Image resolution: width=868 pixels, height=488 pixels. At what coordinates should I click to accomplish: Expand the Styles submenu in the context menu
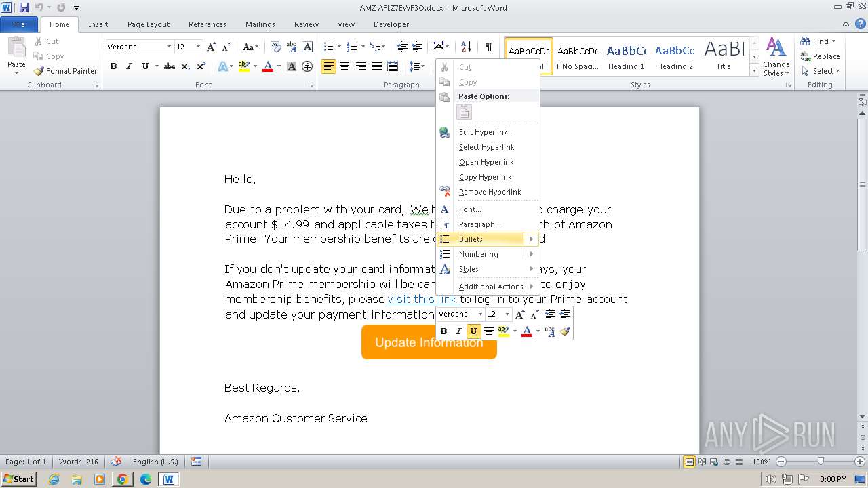pyautogui.click(x=488, y=269)
